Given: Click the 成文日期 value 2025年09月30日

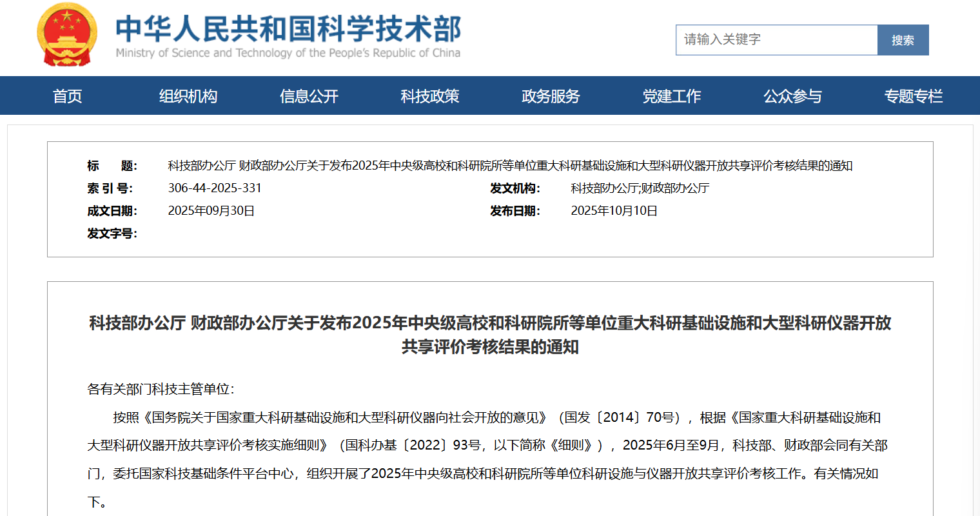Looking at the screenshot, I should tap(211, 211).
